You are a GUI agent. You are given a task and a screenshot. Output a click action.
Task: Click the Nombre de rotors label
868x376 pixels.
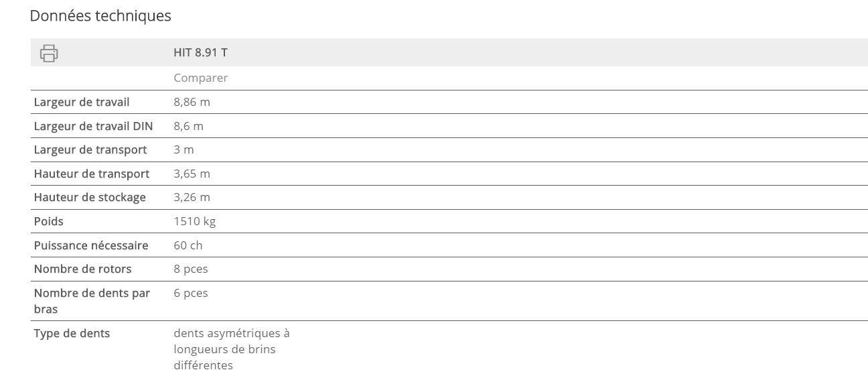coord(82,269)
